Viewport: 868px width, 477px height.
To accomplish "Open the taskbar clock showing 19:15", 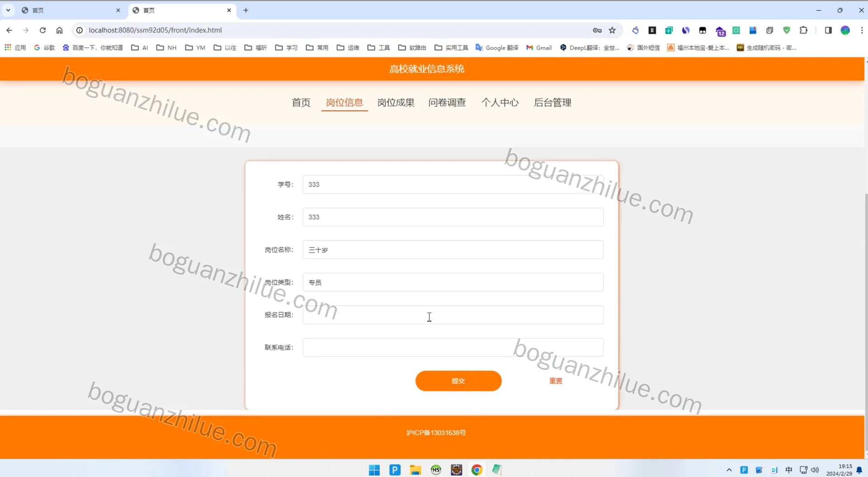I will [840, 470].
